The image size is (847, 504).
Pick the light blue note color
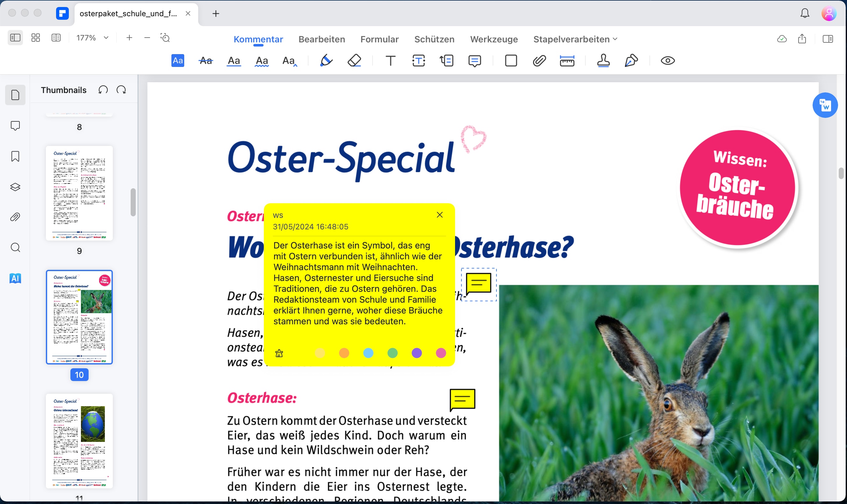tap(368, 353)
